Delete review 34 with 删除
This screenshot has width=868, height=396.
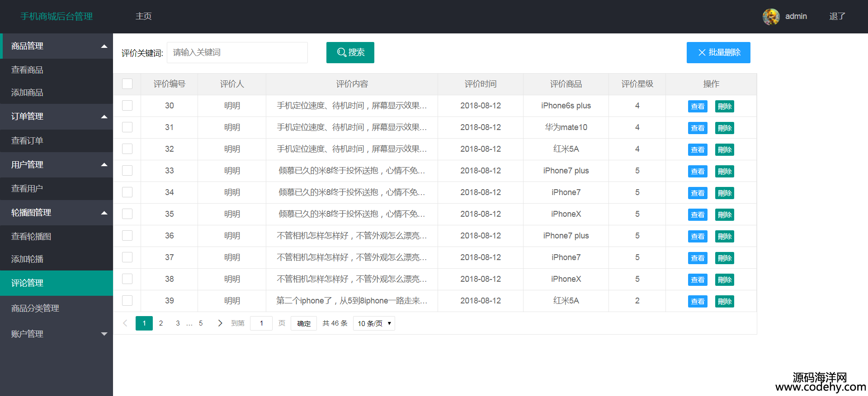click(725, 193)
